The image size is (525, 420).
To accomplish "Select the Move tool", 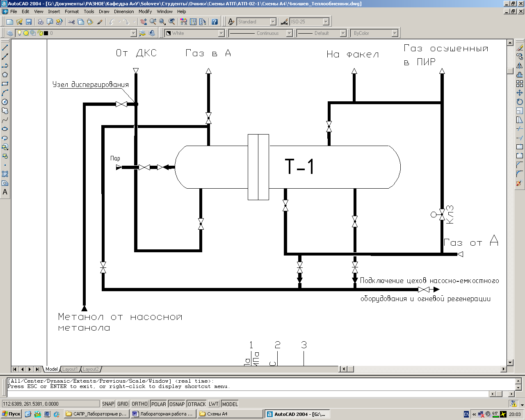I will pos(520,93).
